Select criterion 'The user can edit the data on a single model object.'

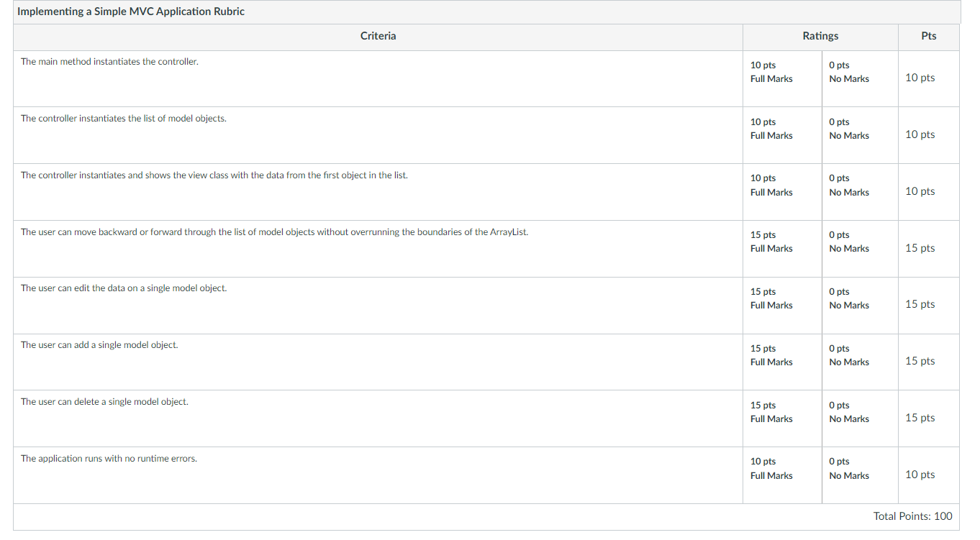[x=123, y=288]
